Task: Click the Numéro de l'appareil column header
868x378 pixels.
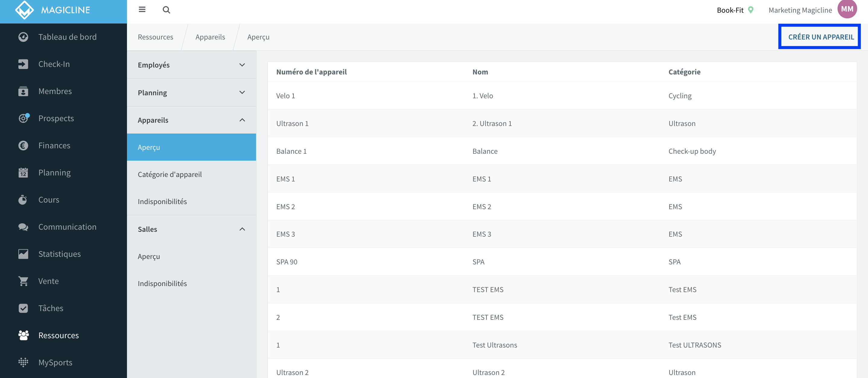Action: pos(311,72)
